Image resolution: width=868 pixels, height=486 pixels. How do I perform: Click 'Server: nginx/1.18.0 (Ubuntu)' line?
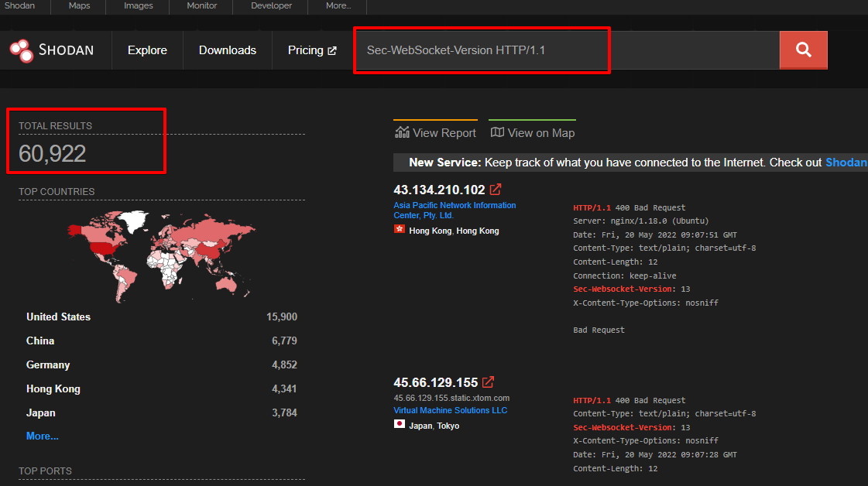coord(641,221)
